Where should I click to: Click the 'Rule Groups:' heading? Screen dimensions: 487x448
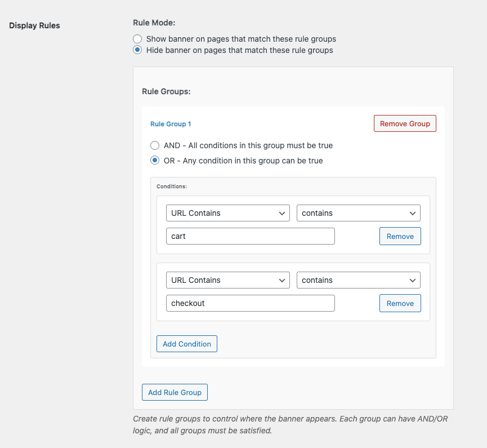[x=166, y=91]
